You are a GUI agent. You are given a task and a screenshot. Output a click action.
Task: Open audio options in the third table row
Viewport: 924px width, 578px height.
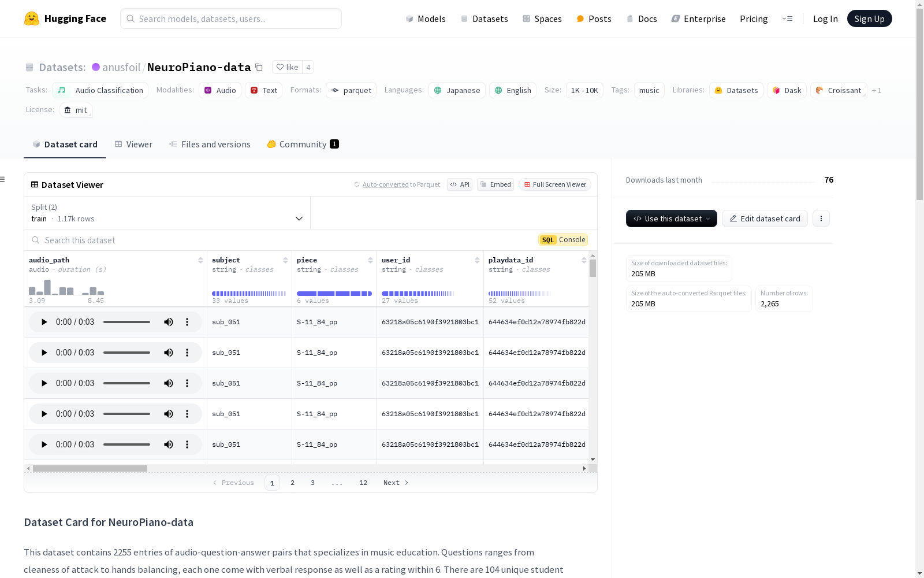(187, 383)
